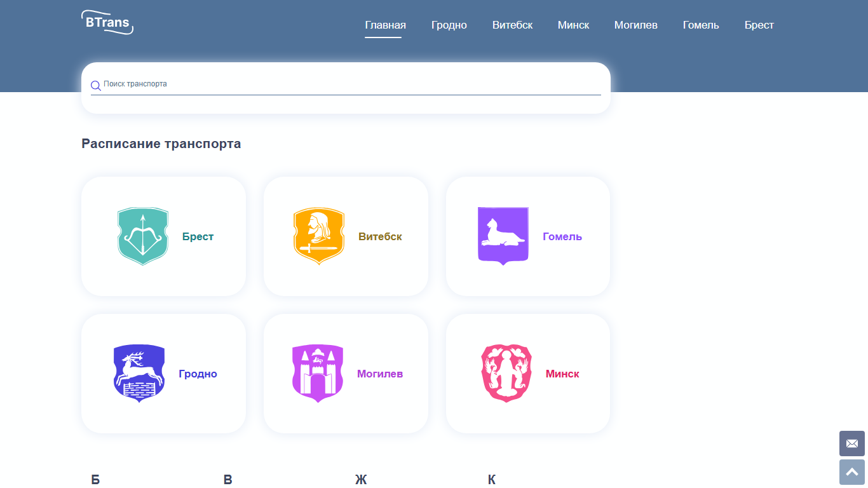Click the Минск card label
Viewport: 868px width, 488px height.
[562, 374]
